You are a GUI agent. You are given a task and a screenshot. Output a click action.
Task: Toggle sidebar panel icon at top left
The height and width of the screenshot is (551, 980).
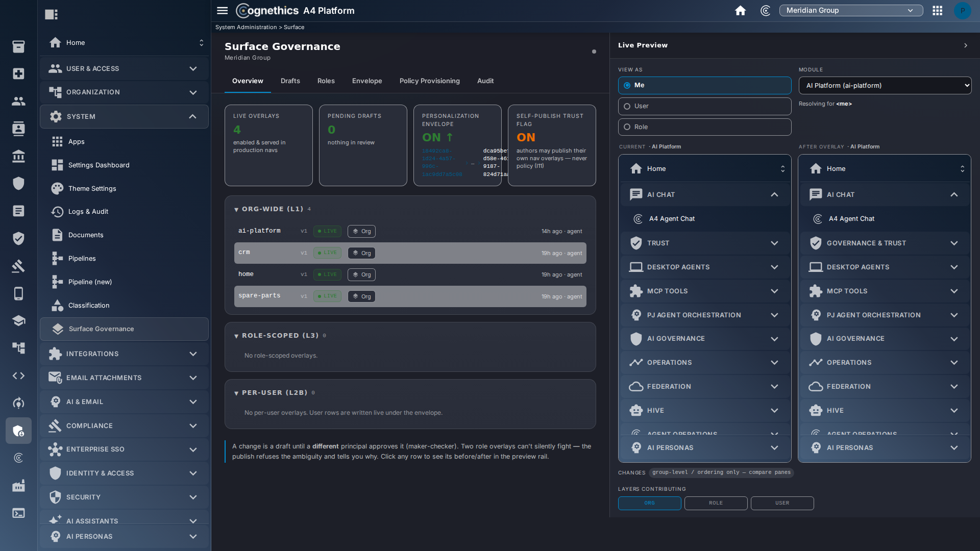(x=51, y=14)
